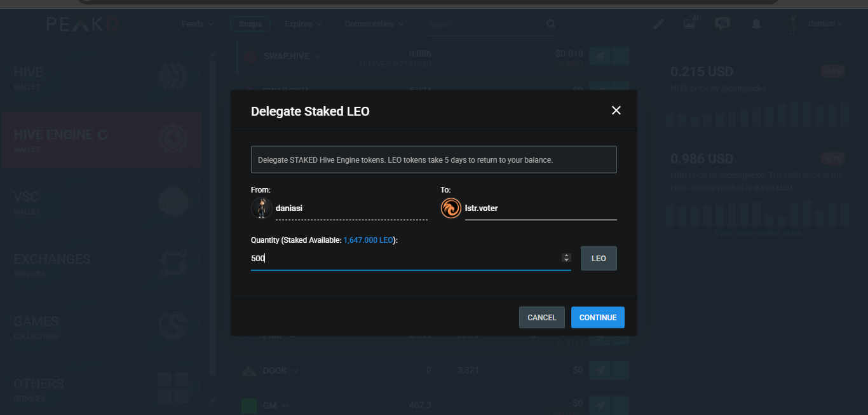This screenshot has width=868, height=415.
Task: Click the daniasi avatar in the dialog
Action: coord(262,208)
